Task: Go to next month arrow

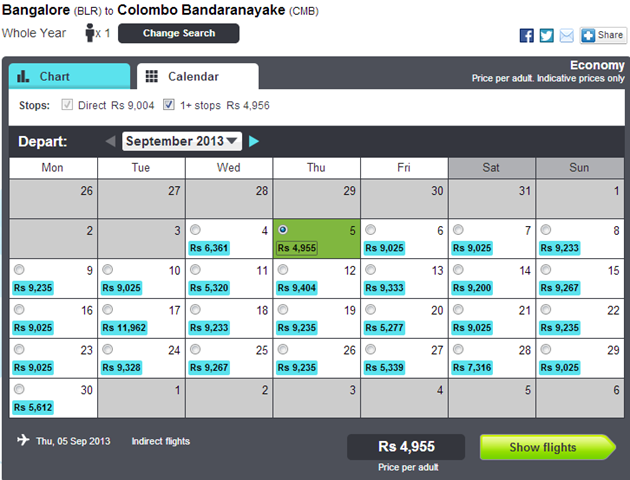Action: (254, 141)
